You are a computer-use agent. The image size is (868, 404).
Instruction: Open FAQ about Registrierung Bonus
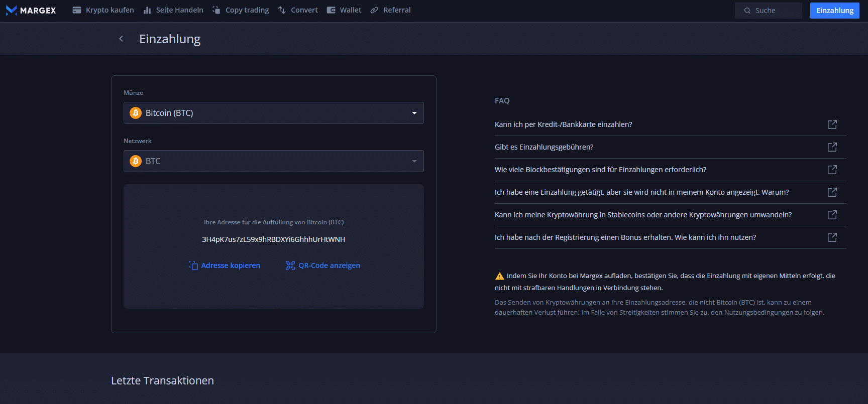coord(625,237)
